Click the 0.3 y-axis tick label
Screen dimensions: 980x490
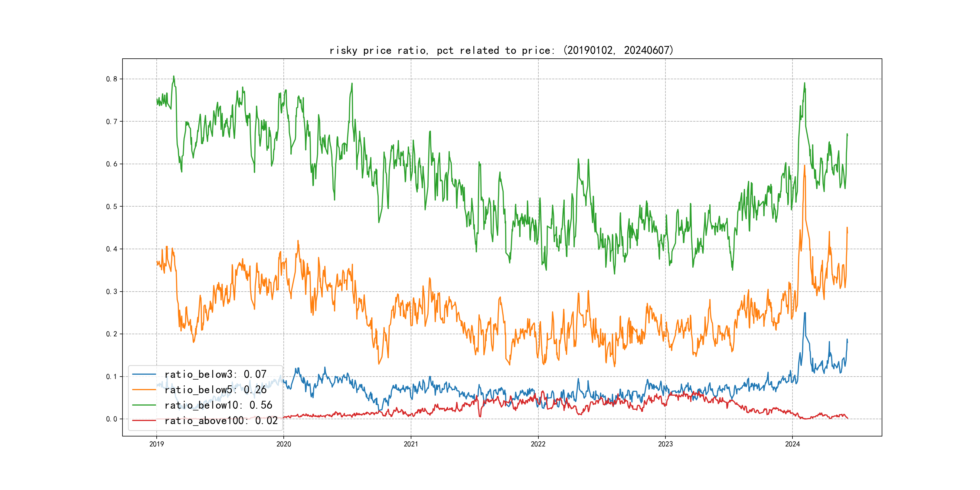coord(112,292)
